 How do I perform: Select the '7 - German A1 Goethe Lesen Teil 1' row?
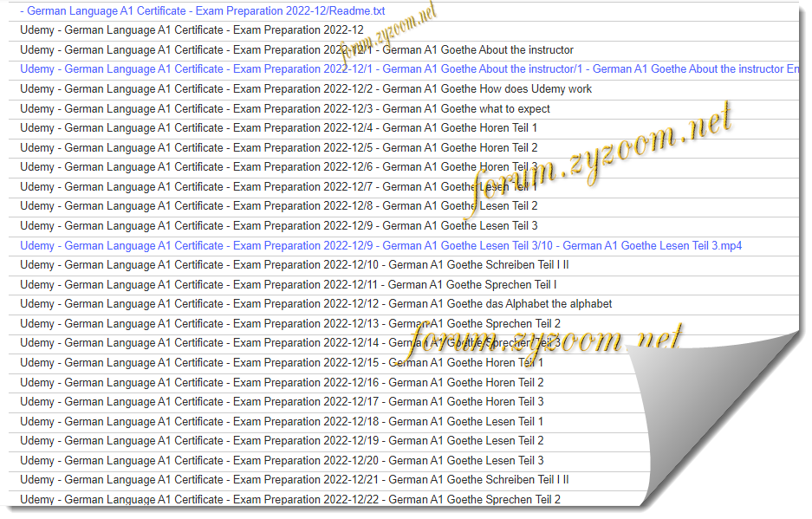pos(278,186)
